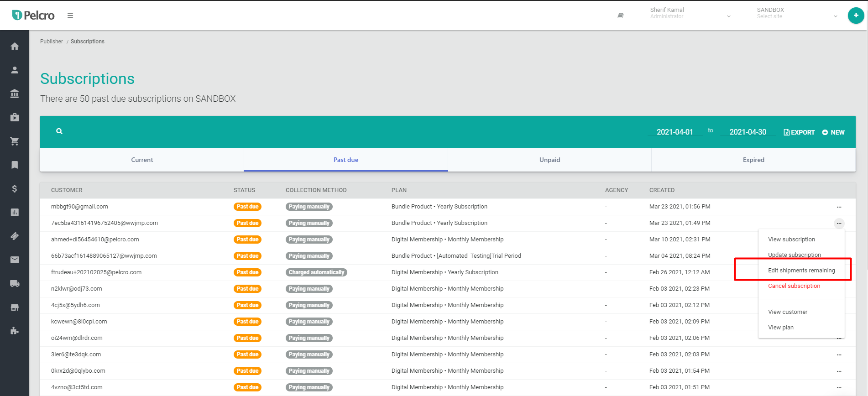Click the [Automated_Testing]Trial Period plan cell
This screenshot has height=396, width=868.
[456, 256]
